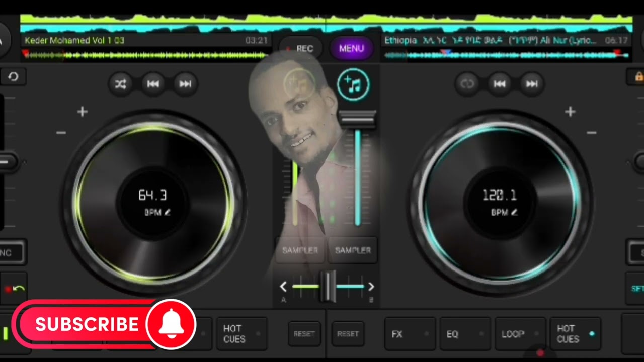Reset the right deck with RESET
The image size is (644, 362).
[x=348, y=333]
